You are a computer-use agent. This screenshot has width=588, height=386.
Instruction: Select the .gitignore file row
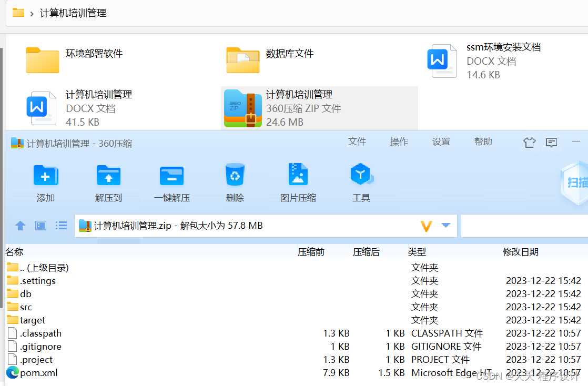[296, 346]
